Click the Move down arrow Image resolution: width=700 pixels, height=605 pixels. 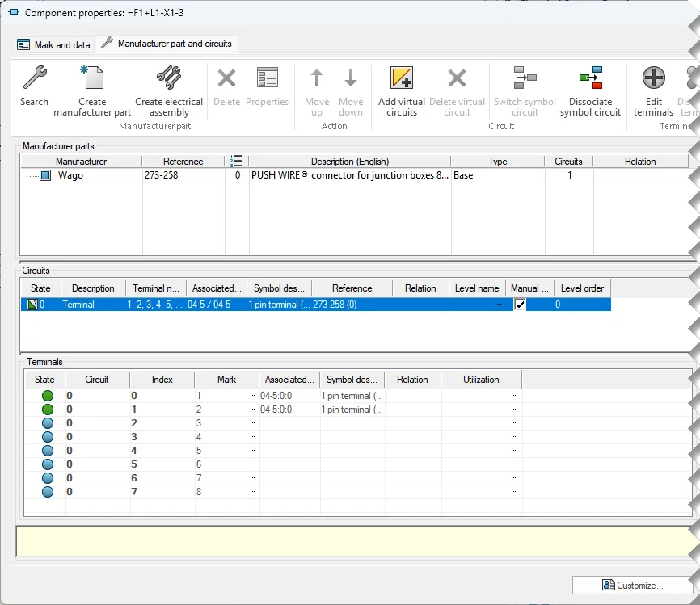point(351,78)
